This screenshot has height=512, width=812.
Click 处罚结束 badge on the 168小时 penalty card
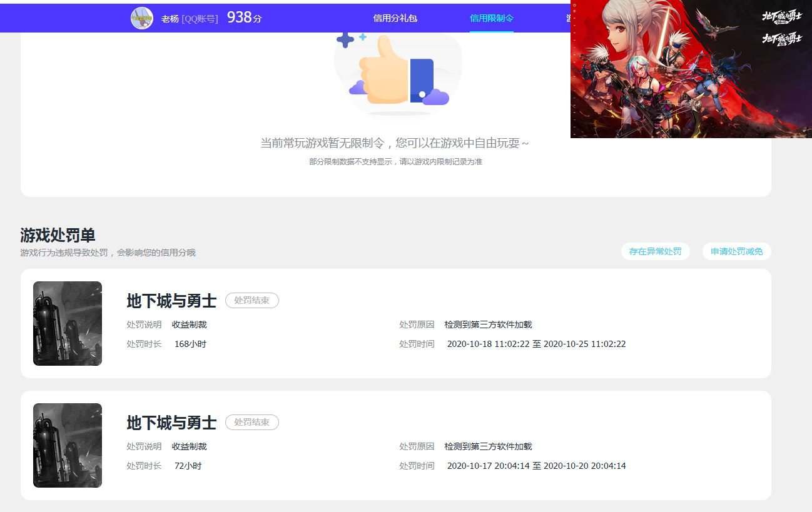click(251, 300)
